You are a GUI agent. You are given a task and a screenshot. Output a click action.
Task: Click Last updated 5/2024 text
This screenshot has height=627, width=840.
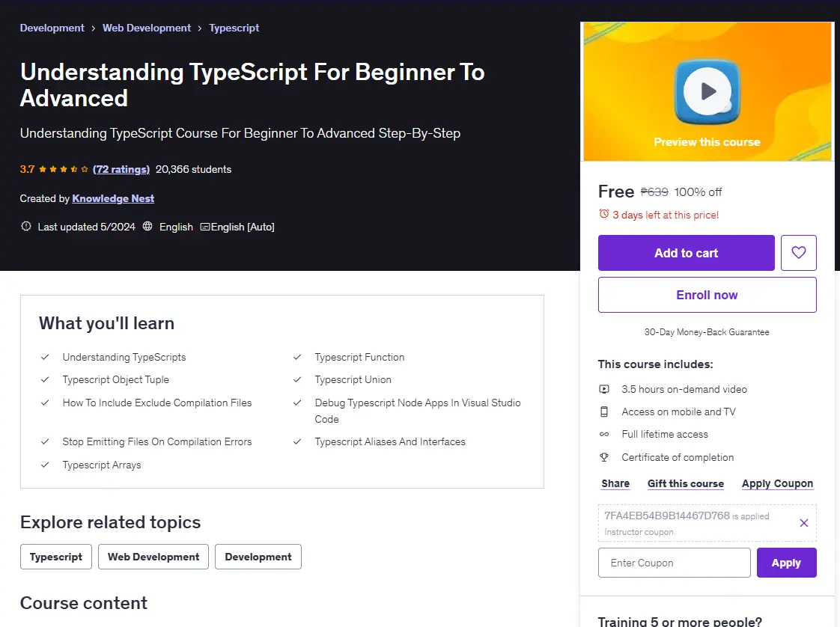coord(87,227)
